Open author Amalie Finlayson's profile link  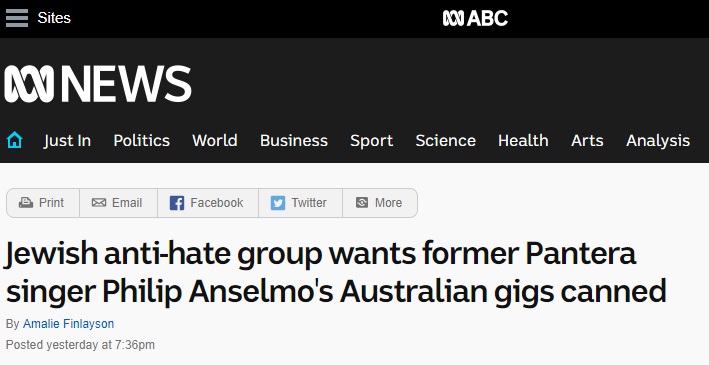[68, 324]
